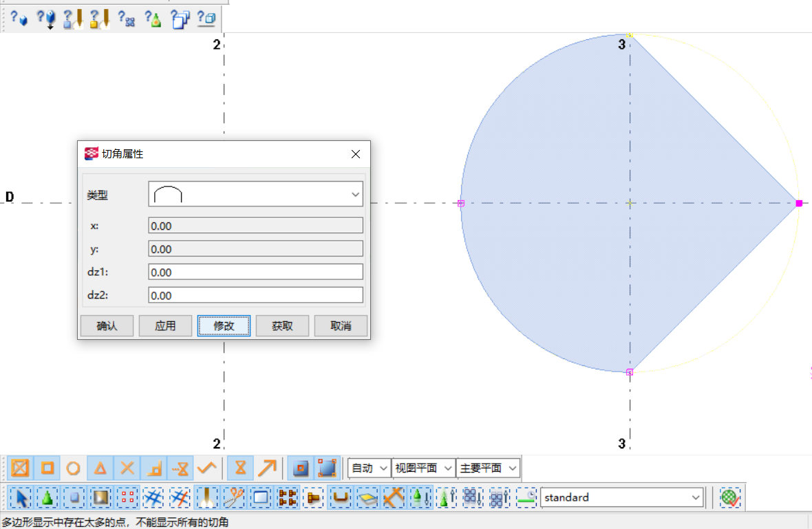The width and height of the screenshot is (812, 529).
Task: Toggle snap to reference lines and points
Action: tap(20, 468)
